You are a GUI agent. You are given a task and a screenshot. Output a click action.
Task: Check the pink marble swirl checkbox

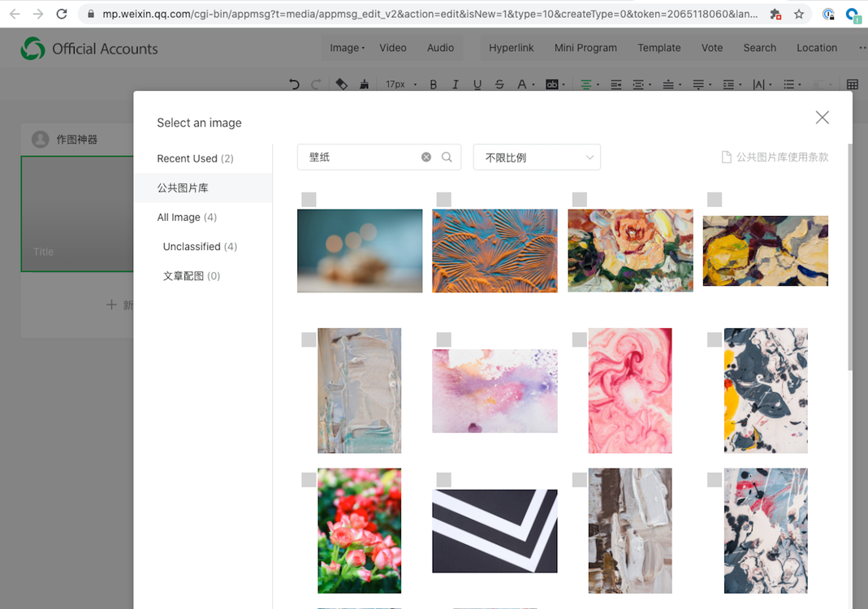pos(580,339)
